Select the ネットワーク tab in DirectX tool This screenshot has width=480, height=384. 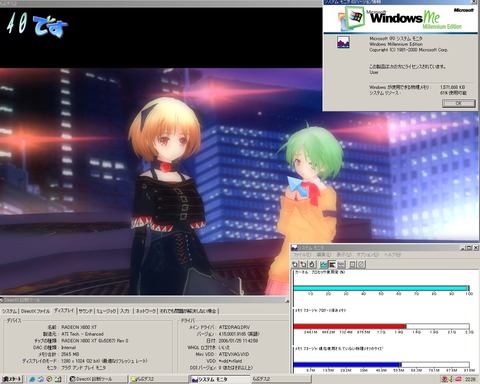pyautogui.click(x=146, y=311)
